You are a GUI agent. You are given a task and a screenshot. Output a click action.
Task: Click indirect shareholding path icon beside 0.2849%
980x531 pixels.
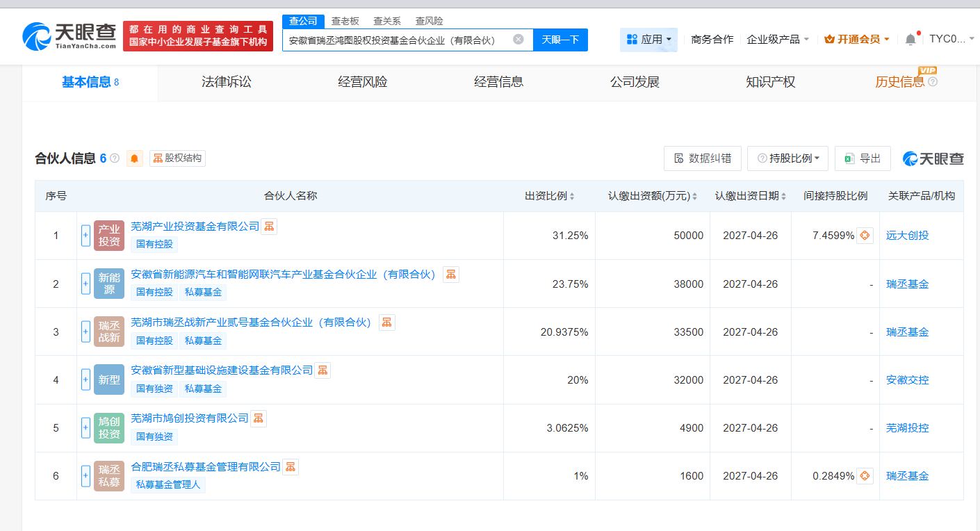coord(865,476)
